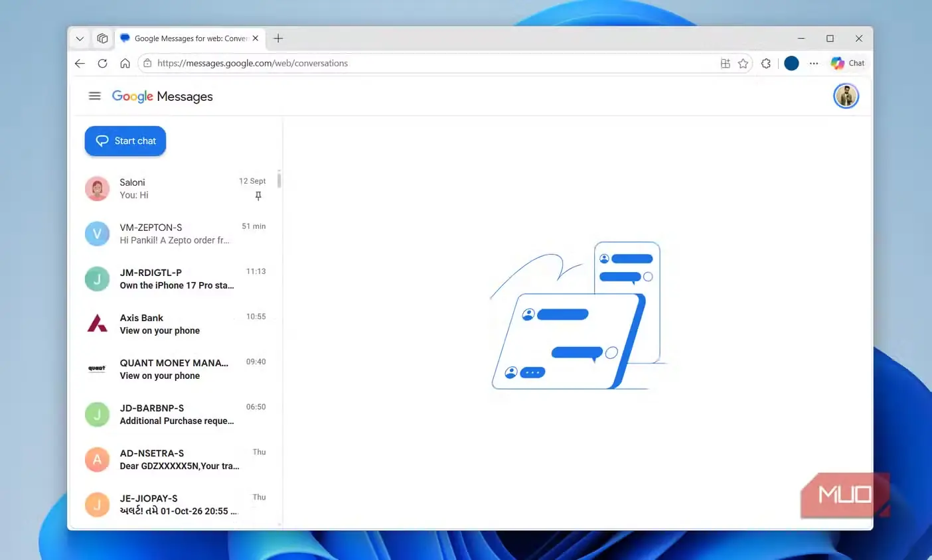The width and height of the screenshot is (932, 560).
Task: Click the Axis Bank logo avatar
Action: coord(98,324)
